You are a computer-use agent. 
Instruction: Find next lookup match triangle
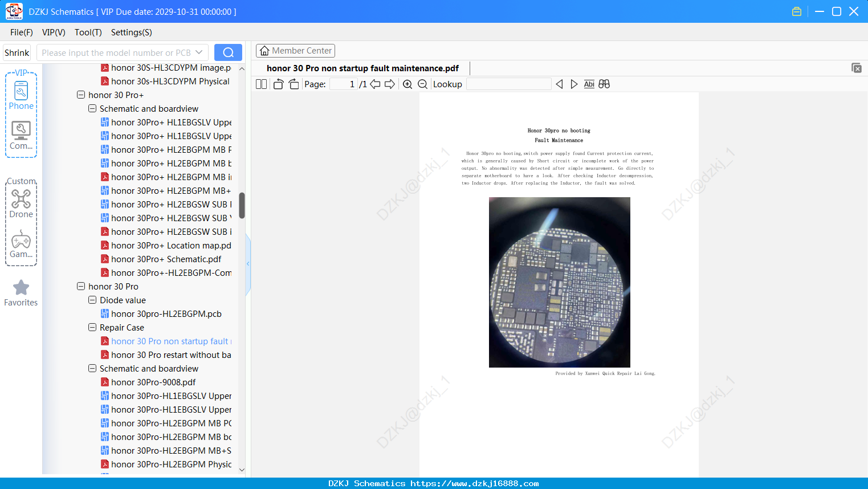pos(574,84)
